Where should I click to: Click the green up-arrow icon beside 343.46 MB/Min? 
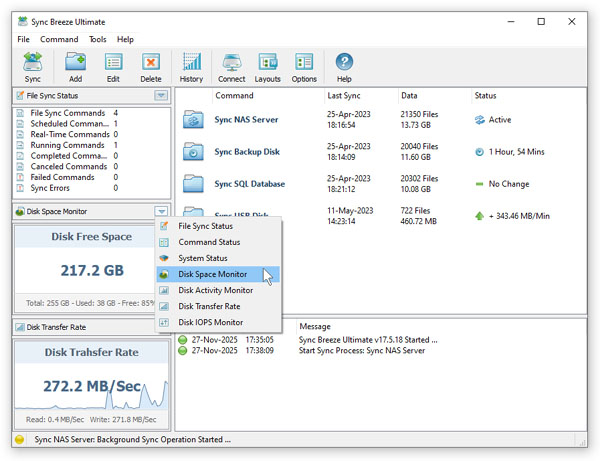479,216
